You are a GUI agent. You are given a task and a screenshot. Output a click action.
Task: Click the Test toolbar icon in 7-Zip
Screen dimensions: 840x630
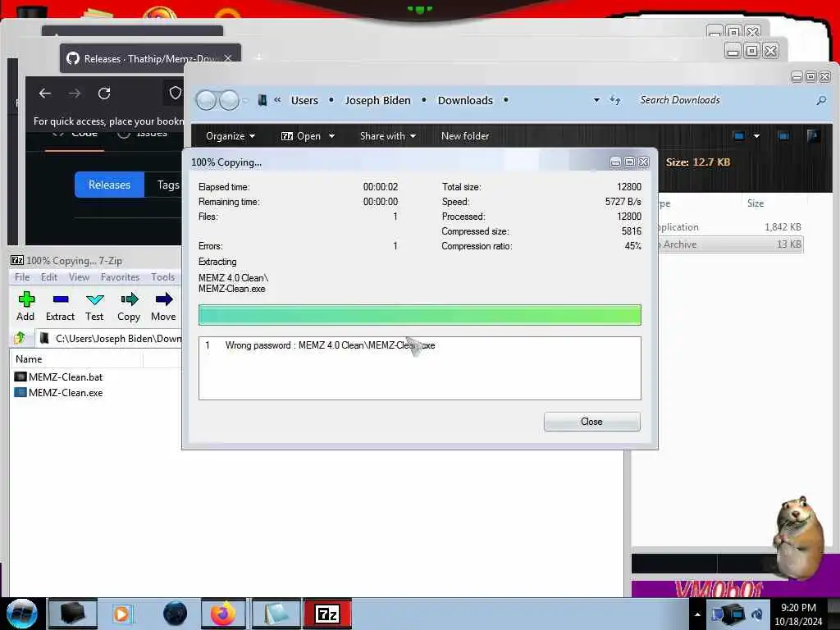click(x=94, y=307)
